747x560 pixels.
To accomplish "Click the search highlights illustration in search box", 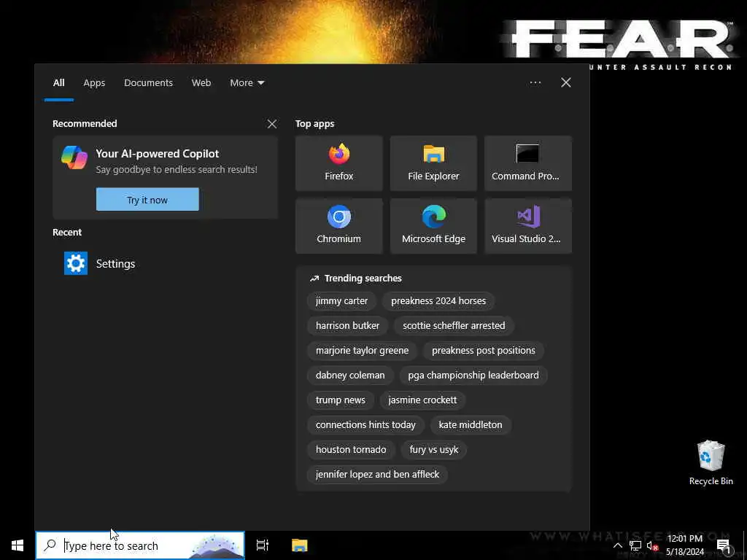I will [x=217, y=547].
